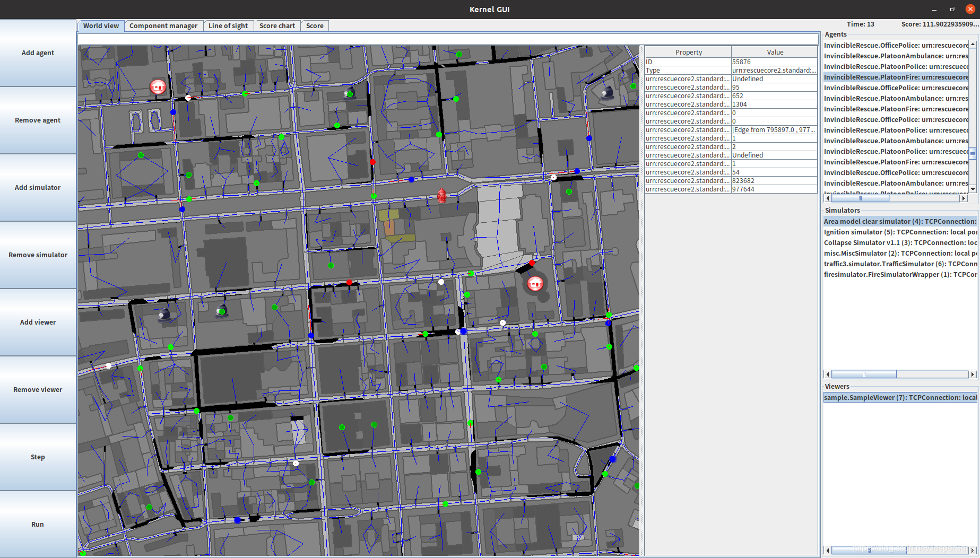Click the Remove agent button

pos(38,120)
